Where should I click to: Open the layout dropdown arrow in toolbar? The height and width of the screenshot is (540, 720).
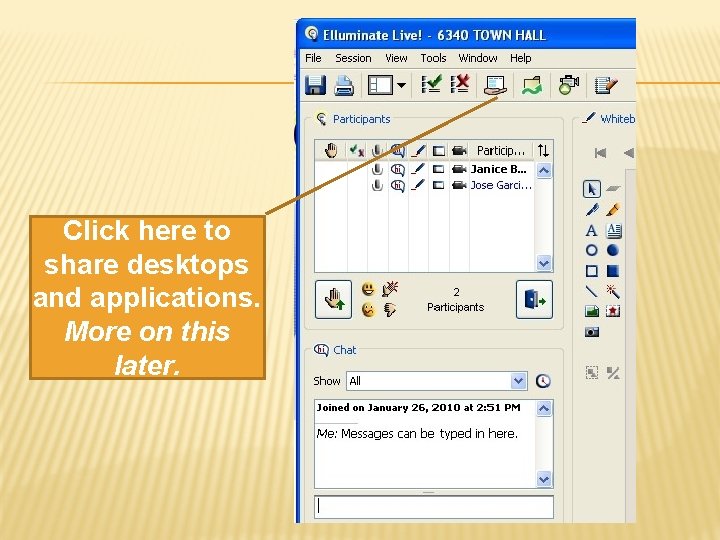click(x=401, y=85)
